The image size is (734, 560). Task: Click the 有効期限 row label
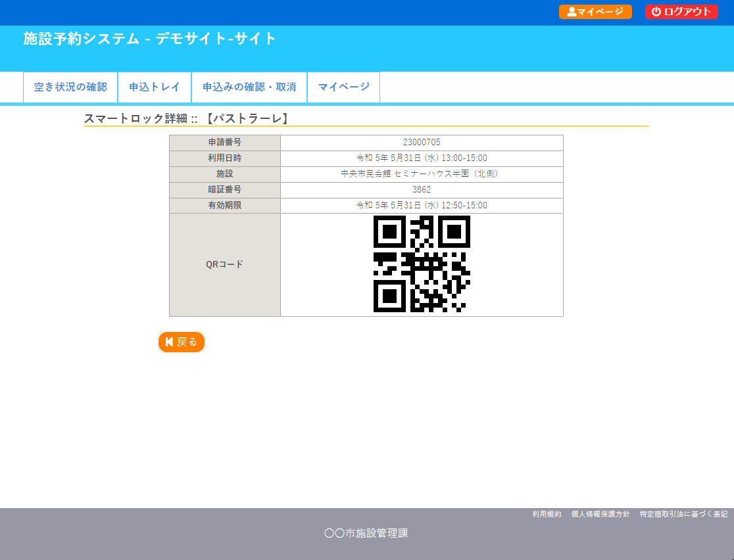tap(225, 205)
